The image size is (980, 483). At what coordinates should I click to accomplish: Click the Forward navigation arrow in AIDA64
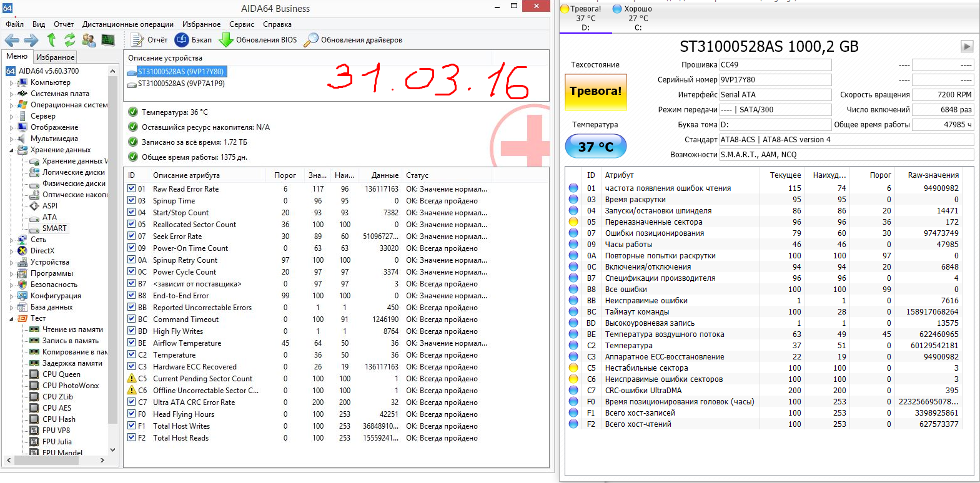click(x=31, y=41)
